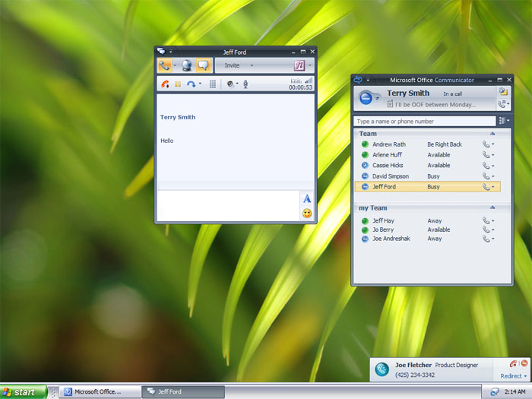Click the Jeff Ford taskbar button
This screenshot has width=532, height=399.
(183, 392)
